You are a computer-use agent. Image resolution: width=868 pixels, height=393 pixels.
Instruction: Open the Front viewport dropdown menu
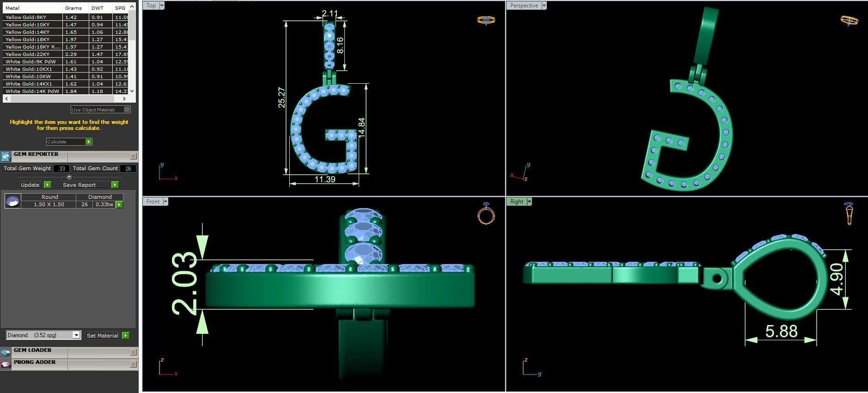coord(165,202)
